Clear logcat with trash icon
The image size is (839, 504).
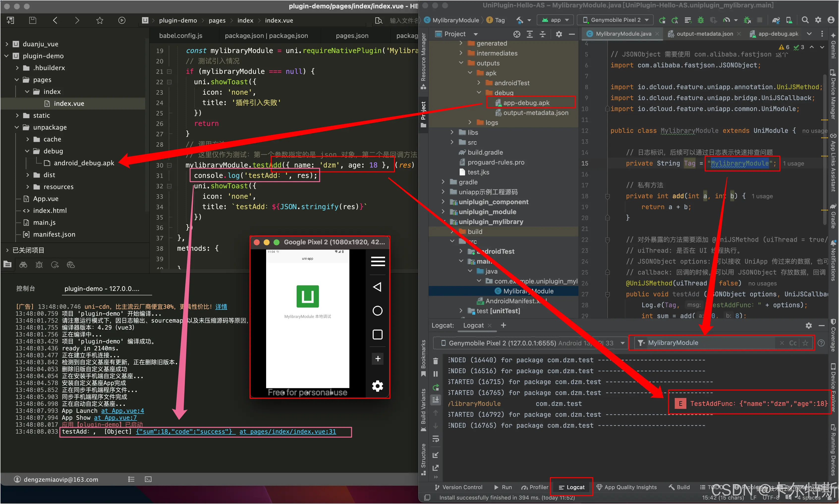[x=435, y=361]
